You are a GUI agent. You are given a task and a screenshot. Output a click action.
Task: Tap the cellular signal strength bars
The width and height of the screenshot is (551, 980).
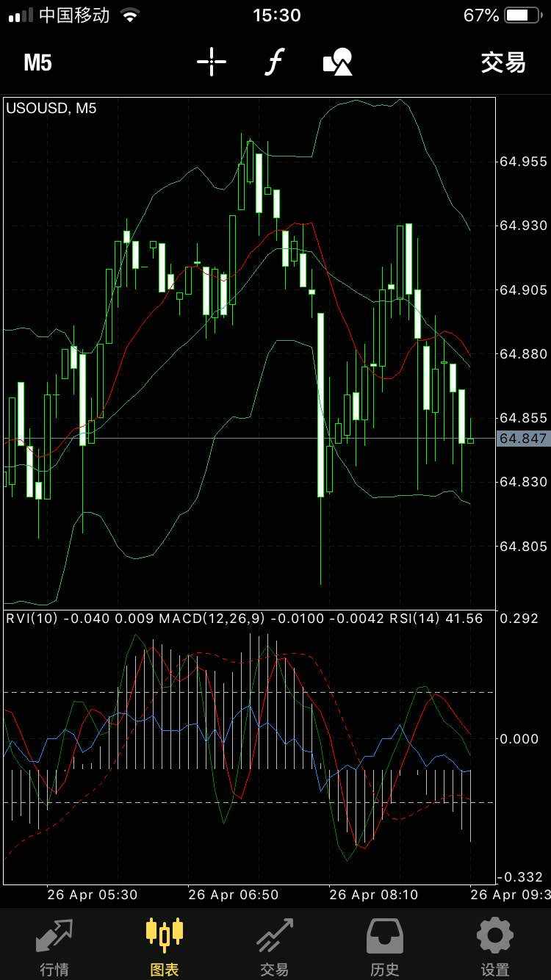tap(21, 15)
